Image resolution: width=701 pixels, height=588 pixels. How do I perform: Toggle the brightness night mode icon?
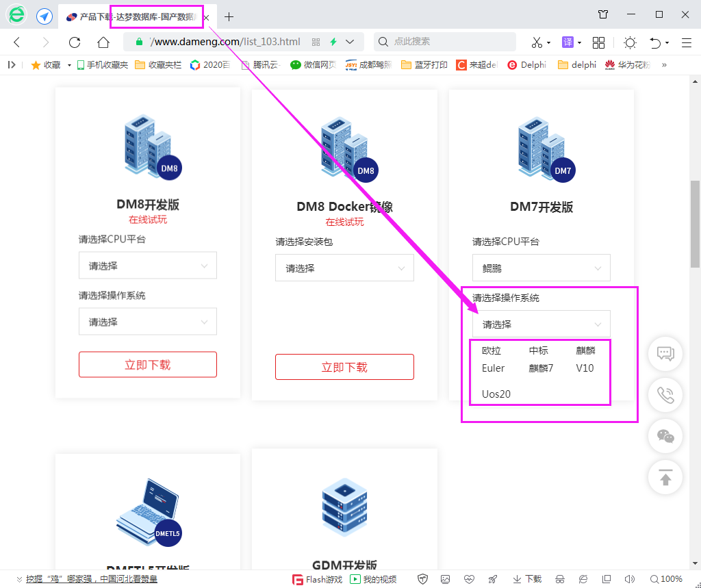click(x=630, y=42)
